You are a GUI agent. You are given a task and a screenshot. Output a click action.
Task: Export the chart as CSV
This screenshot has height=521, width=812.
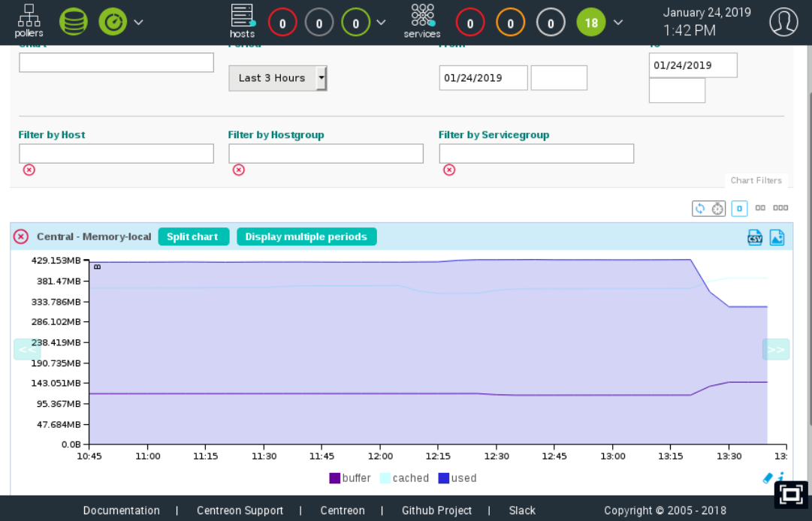755,237
